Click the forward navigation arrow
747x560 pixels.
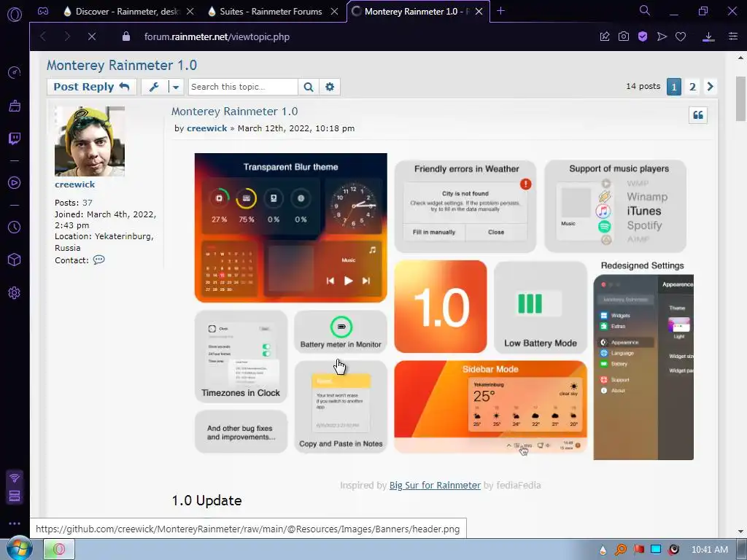click(66, 36)
